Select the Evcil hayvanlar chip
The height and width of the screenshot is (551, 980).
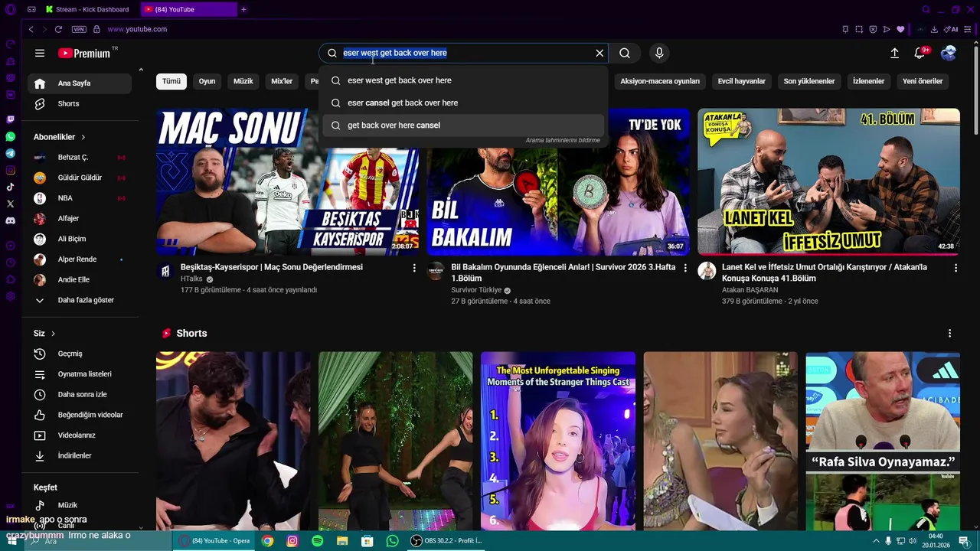pos(741,81)
